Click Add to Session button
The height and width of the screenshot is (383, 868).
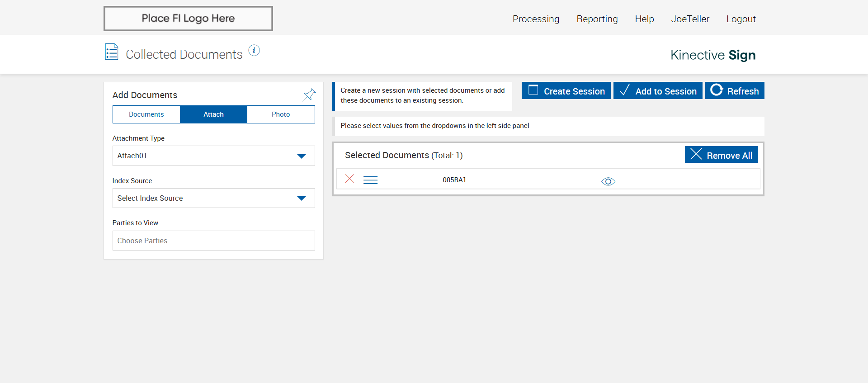click(658, 91)
